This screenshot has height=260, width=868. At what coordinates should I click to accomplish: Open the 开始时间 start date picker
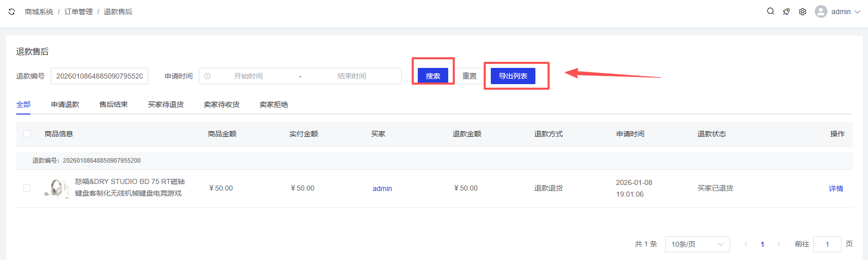[x=248, y=76]
